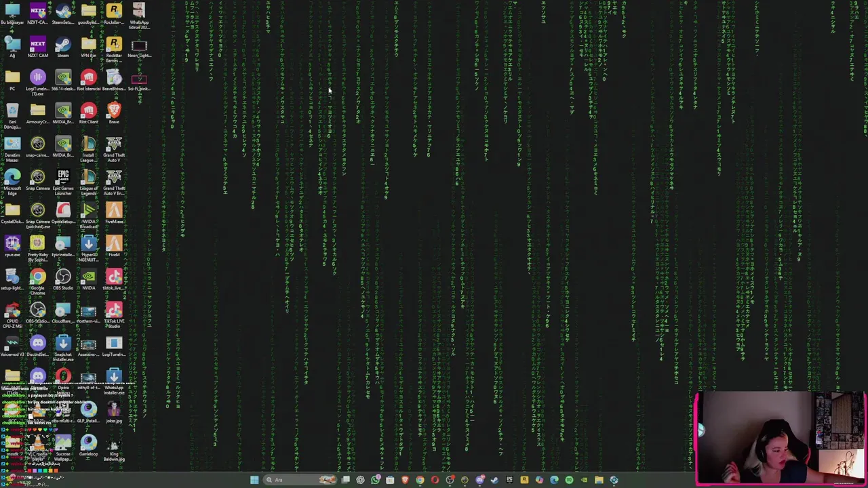Image resolution: width=868 pixels, height=488 pixels.
Task: Open the OBS Studio desktop shortcut
Action: coord(63,279)
